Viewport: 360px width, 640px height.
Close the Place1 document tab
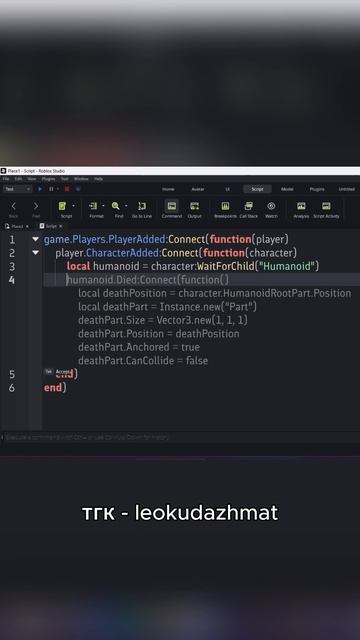point(27,226)
